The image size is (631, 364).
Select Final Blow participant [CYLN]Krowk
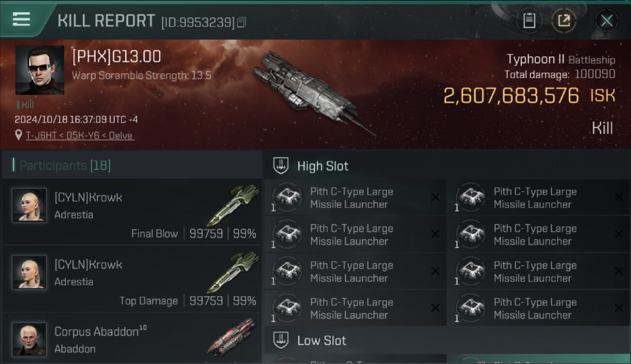(x=88, y=198)
